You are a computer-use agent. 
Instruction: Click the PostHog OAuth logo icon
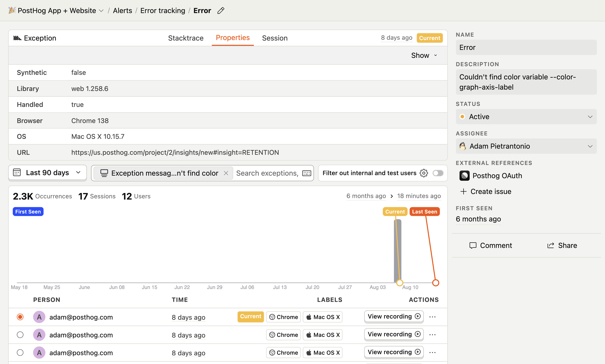(x=464, y=176)
